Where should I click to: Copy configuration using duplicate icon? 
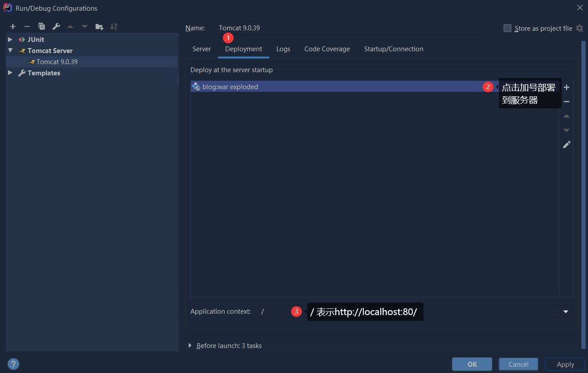[x=41, y=27]
